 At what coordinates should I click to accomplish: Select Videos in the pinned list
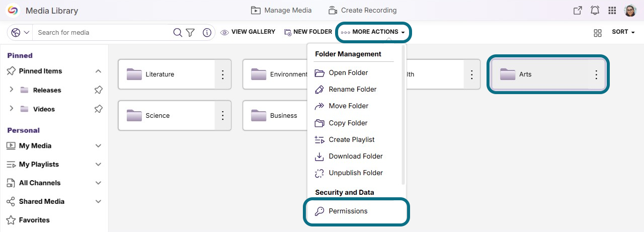click(44, 109)
